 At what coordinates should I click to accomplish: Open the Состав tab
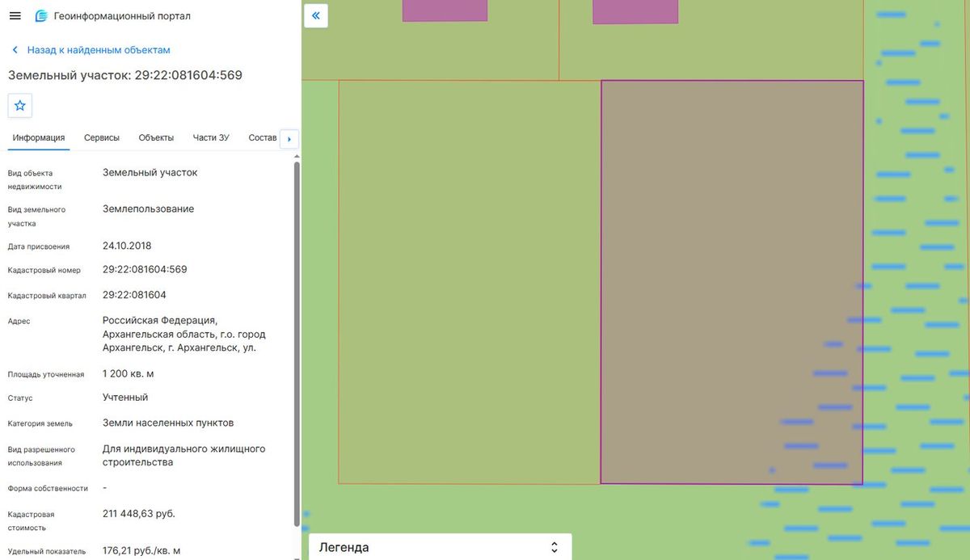point(263,137)
